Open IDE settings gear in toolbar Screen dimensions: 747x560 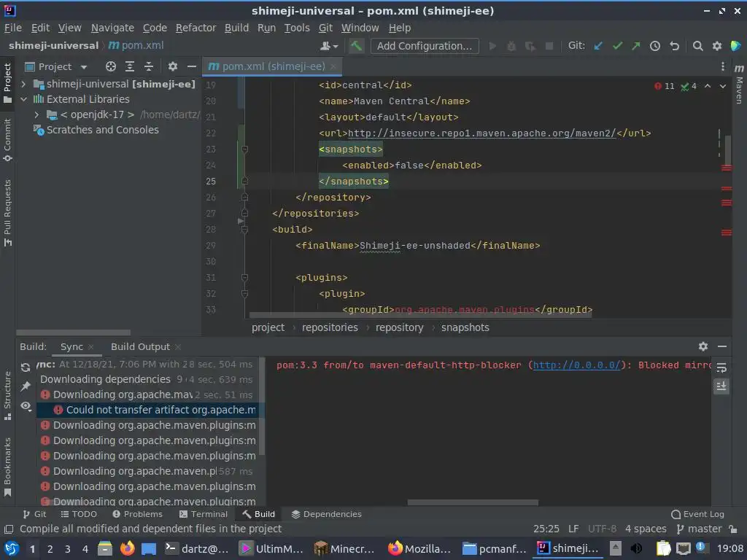tap(716, 46)
